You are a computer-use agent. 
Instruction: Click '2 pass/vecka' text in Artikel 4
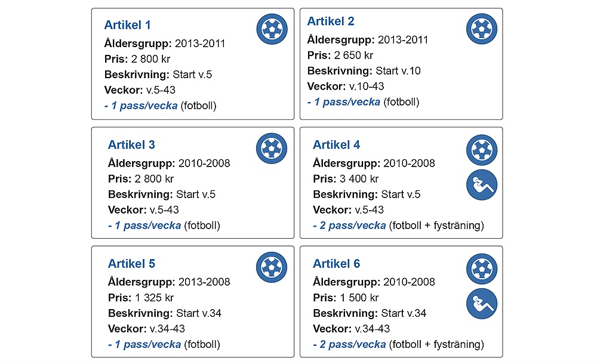[x=353, y=226]
